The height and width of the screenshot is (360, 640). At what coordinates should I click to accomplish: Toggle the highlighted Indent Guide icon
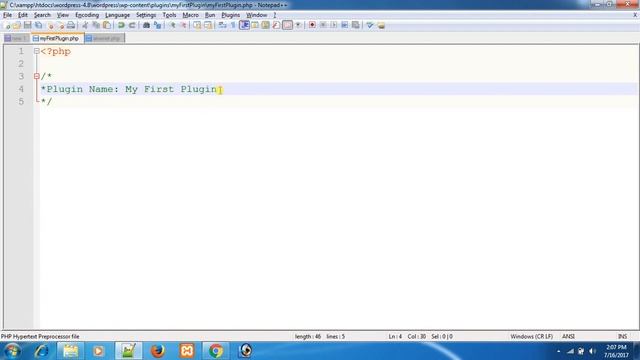pyautogui.click(x=244, y=25)
